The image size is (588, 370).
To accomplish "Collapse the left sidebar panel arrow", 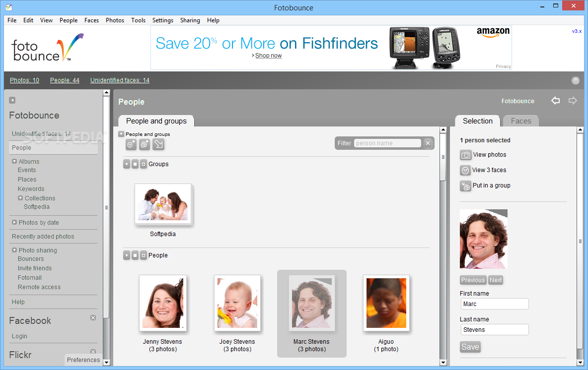I will (12, 100).
